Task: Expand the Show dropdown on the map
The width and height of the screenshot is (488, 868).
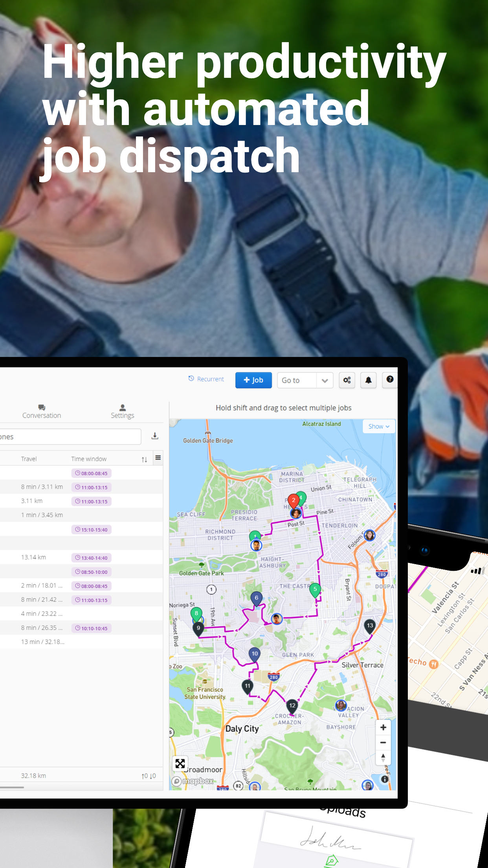Action: [x=379, y=427]
